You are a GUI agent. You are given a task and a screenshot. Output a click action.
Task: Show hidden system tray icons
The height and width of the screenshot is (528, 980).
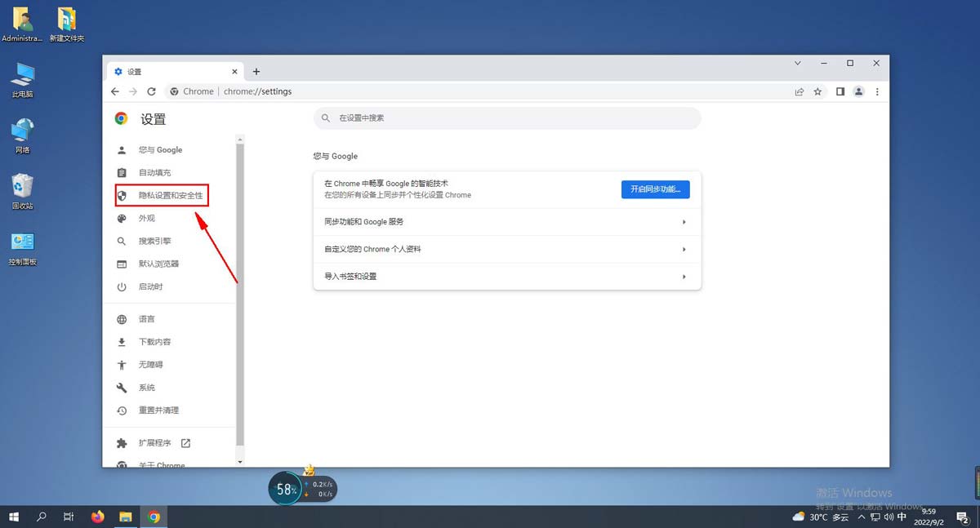(x=860, y=517)
